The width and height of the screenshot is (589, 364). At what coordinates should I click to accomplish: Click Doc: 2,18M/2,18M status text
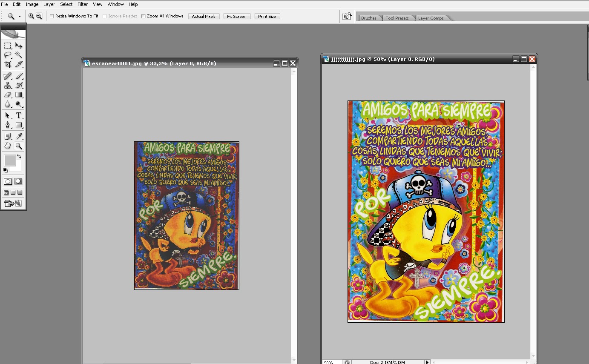tap(387, 362)
